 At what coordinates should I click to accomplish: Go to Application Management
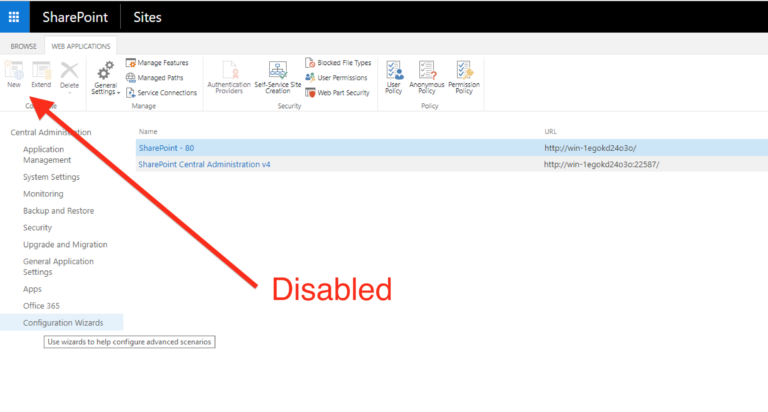click(x=47, y=154)
